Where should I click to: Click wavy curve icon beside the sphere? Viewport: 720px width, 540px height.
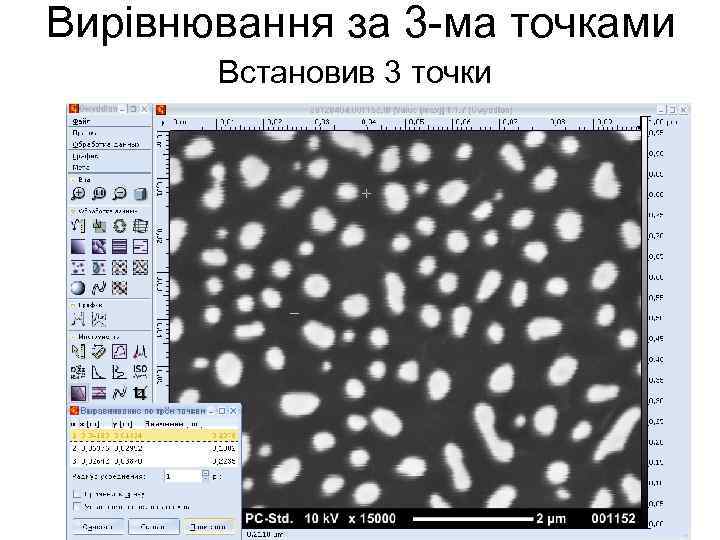tap(99, 288)
